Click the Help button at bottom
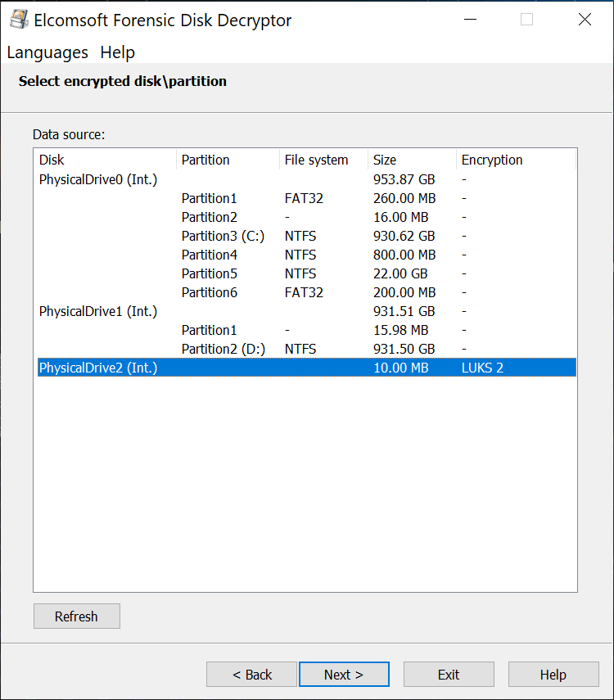 tap(553, 675)
